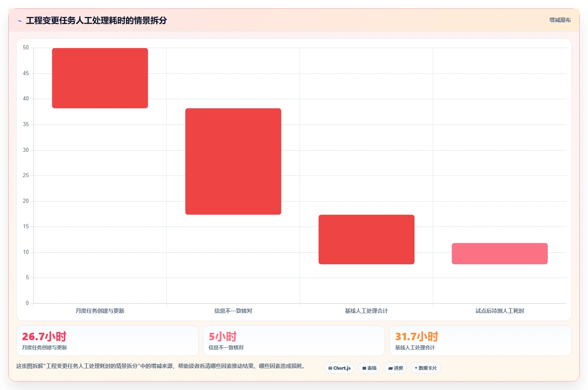
Task: Open the 5小时 stat card
Action: pyautogui.click(x=294, y=341)
